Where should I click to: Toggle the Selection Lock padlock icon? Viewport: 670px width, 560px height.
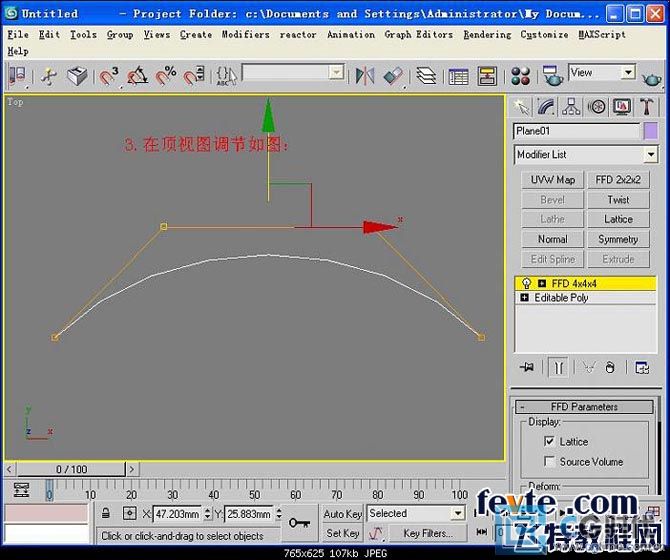tap(106, 513)
